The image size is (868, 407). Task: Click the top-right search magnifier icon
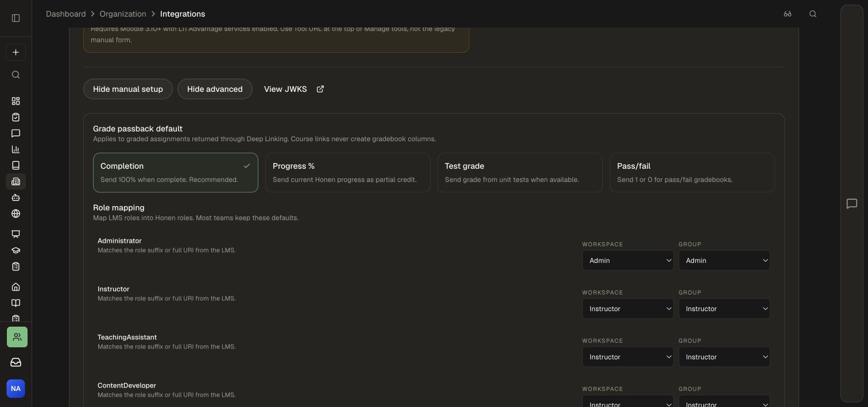813,14
